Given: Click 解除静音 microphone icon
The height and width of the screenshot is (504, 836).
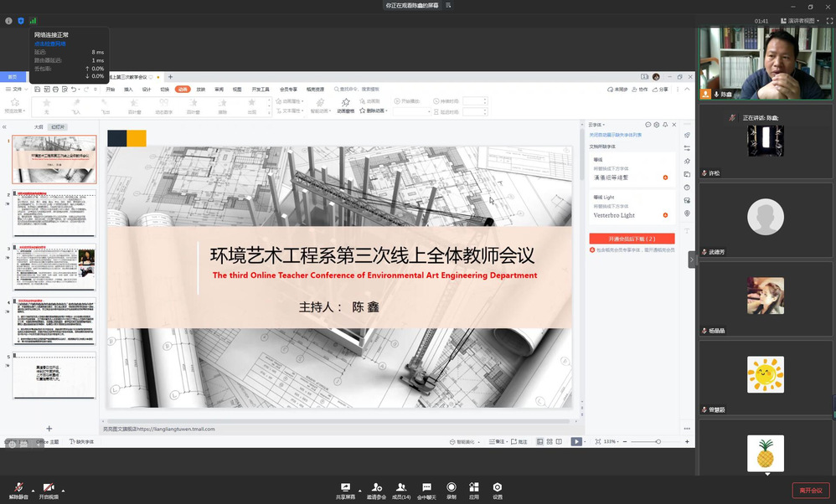Looking at the screenshot, I should coord(18,487).
